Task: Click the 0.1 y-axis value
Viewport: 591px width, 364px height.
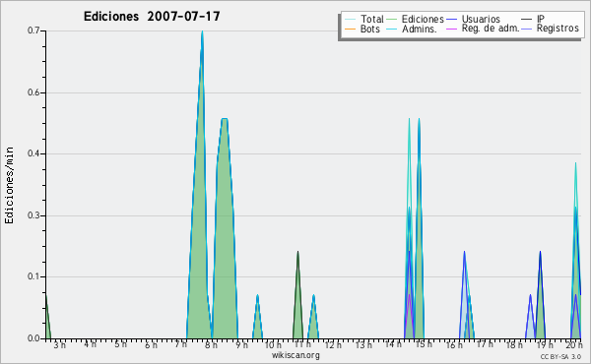Action: [33, 276]
